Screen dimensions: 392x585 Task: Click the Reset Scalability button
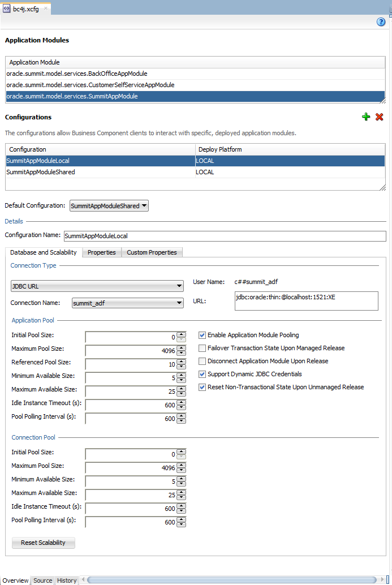43,543
